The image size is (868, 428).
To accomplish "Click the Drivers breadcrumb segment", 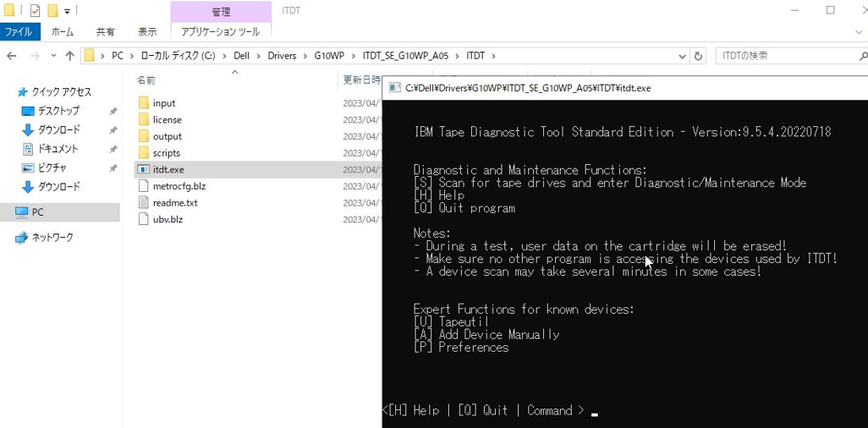I will click(282, 56).
